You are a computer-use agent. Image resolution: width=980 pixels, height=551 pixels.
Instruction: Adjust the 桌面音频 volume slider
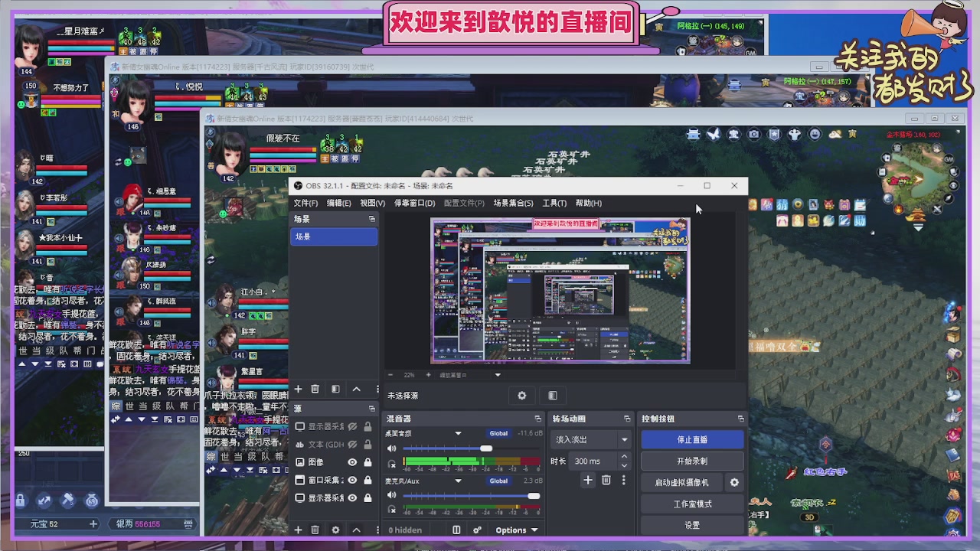(472, 448)
